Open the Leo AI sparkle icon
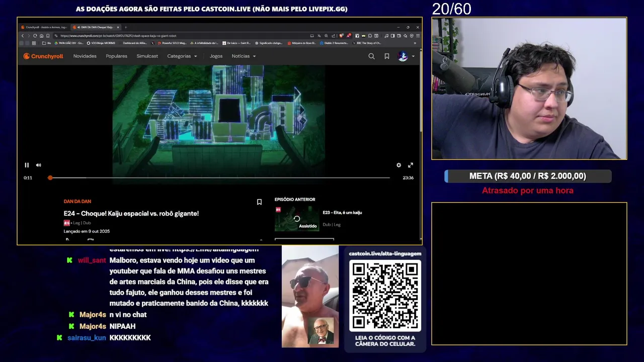This screenshot has width=644, height=362. point(406,36)
